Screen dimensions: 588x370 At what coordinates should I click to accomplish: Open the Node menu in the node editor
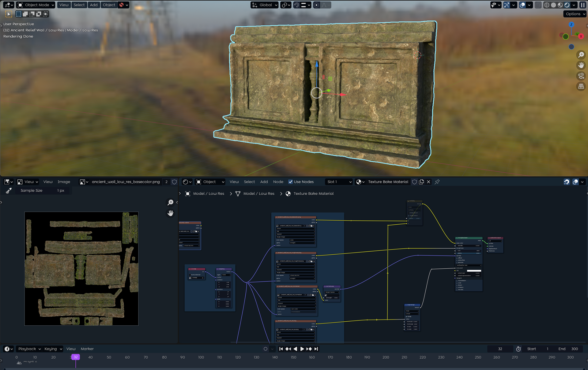(278, 182)
